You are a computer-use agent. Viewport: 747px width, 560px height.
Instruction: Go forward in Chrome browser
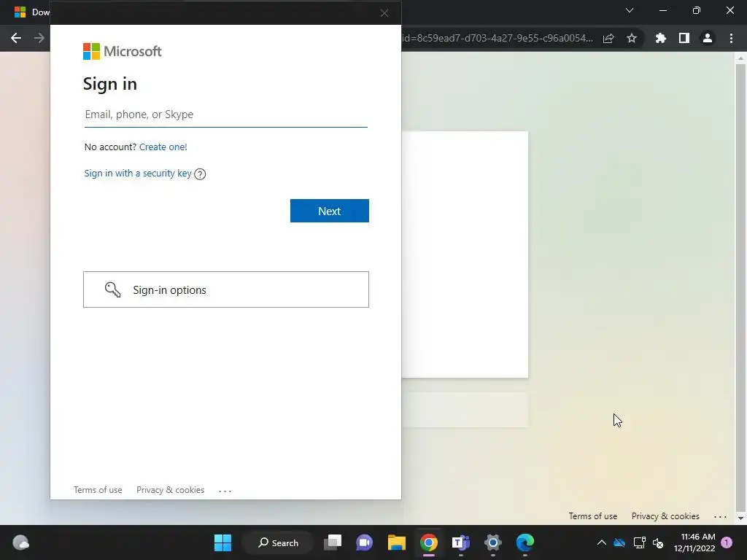[x=39, y=38]
